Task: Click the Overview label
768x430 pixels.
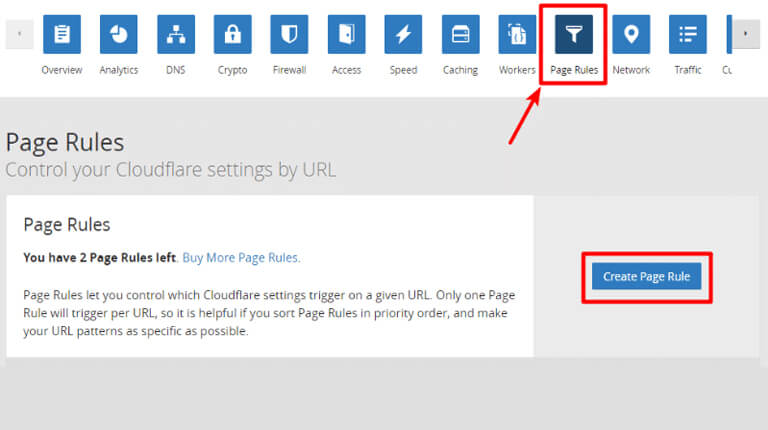Action: point(62,70)
